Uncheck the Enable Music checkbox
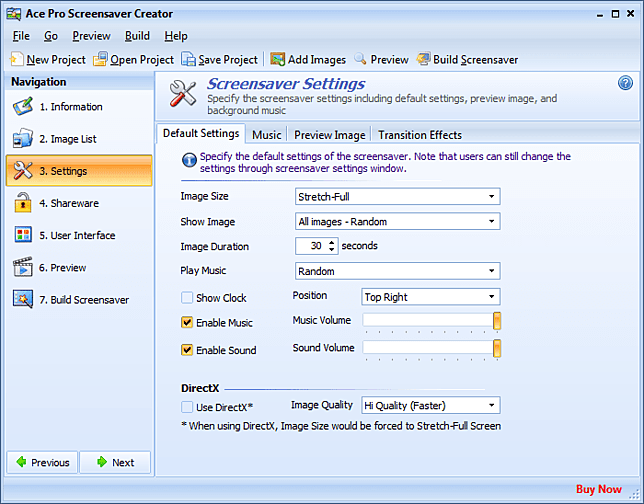The image size is (644, 504). point(187,323)
